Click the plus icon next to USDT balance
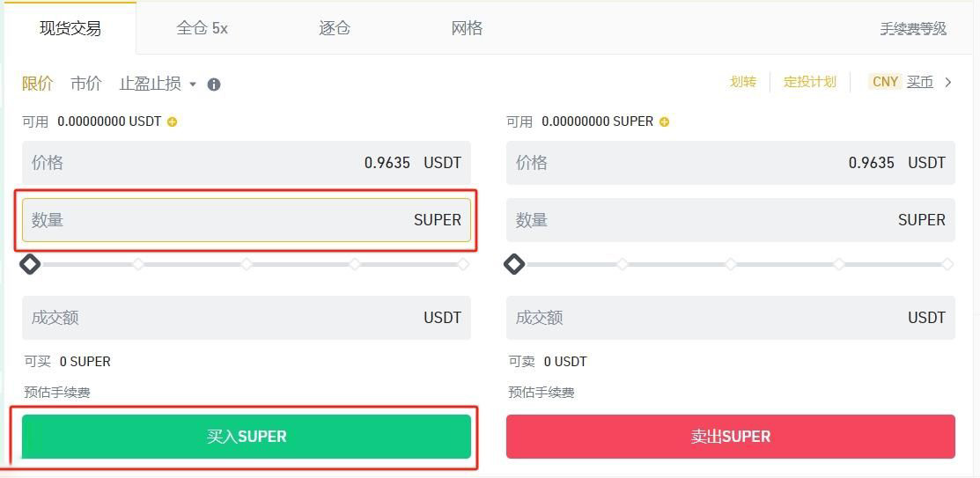Image resolution: width=980 pixels, height=478 pixels. pyautogui.click(x=172, y=121)
